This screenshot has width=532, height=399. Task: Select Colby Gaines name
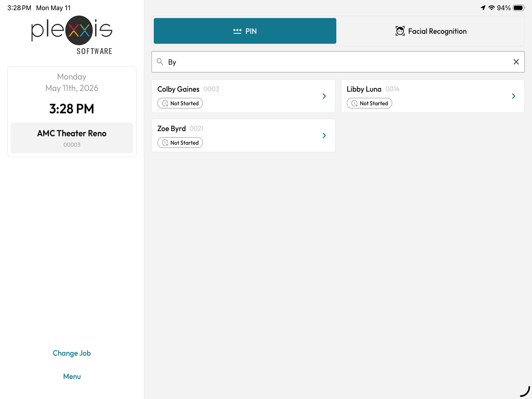(178, 89)
